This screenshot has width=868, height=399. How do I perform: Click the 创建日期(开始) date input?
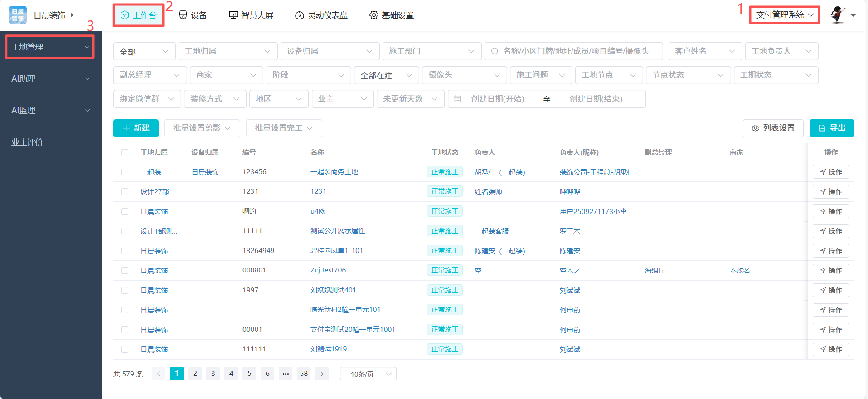(x=497, y=99)
